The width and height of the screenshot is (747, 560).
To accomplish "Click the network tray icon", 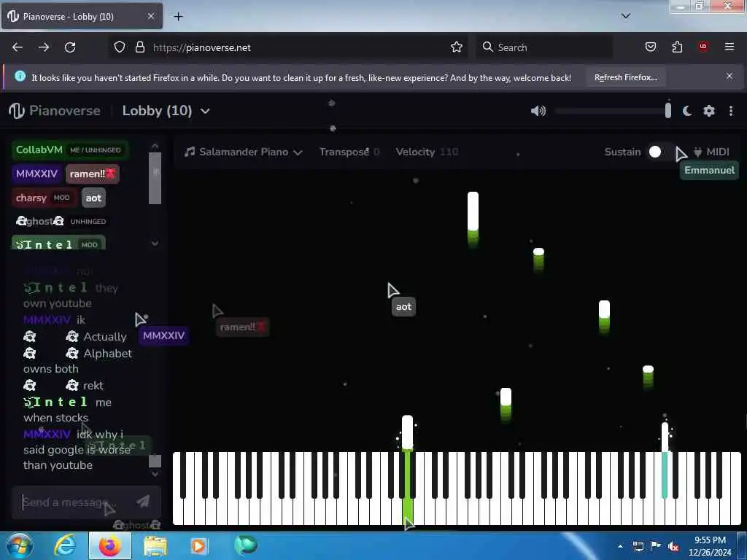I will click(x=638, y=547).
